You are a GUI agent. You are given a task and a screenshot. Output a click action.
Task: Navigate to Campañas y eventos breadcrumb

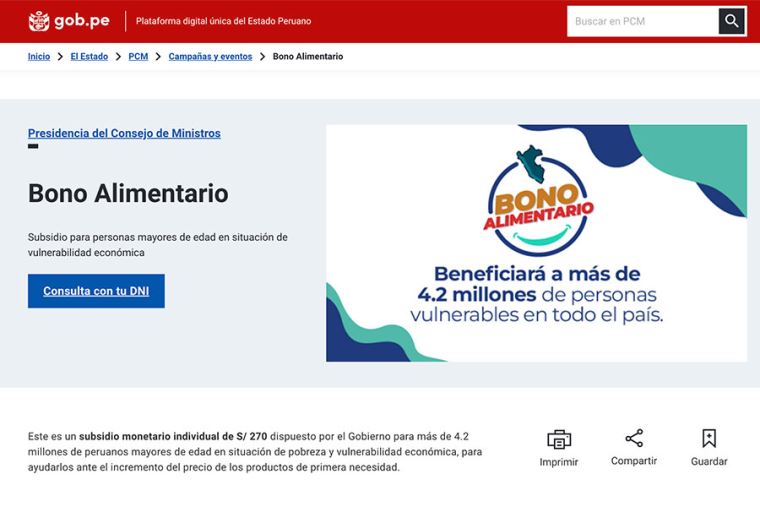click(210, 57)
